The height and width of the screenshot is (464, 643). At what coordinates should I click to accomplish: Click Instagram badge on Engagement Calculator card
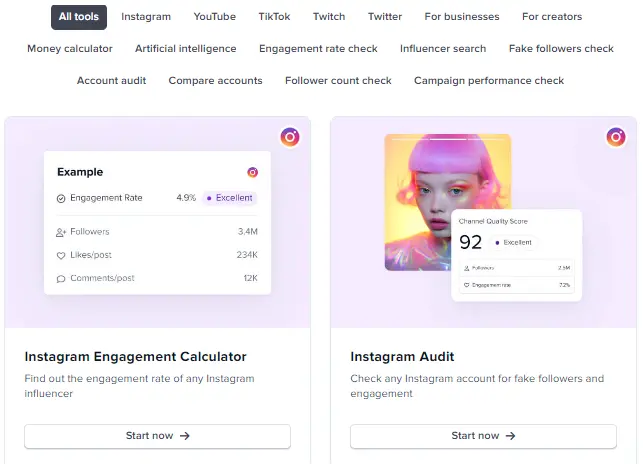[290, 137]
